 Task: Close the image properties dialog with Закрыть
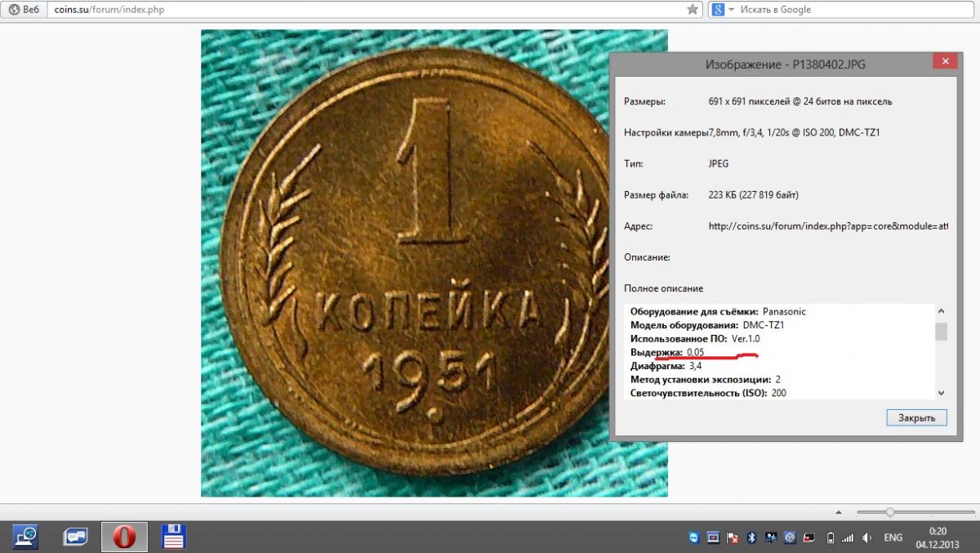916,417
